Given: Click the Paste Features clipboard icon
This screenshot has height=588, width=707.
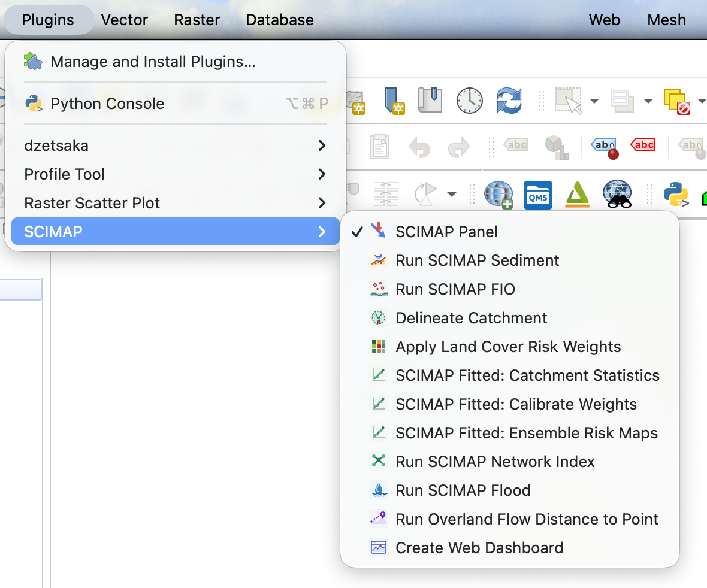Looking at the screenshot, I should [x=380, y=147].
